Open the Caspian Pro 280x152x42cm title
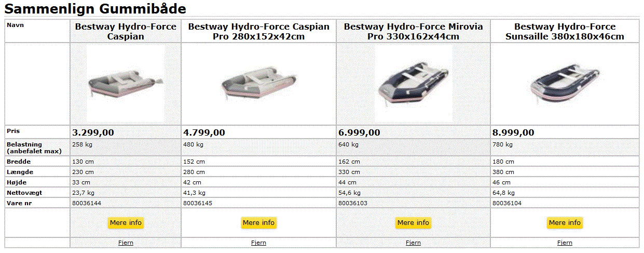644x253 pixels. (x=258, y=31)
